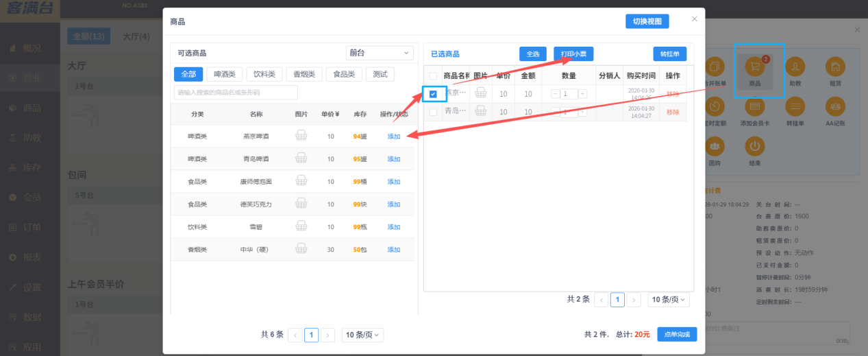Select the 啤酒类 category tab
The image size is (868, 356).
pyautogui.click(x=225, y=74)
